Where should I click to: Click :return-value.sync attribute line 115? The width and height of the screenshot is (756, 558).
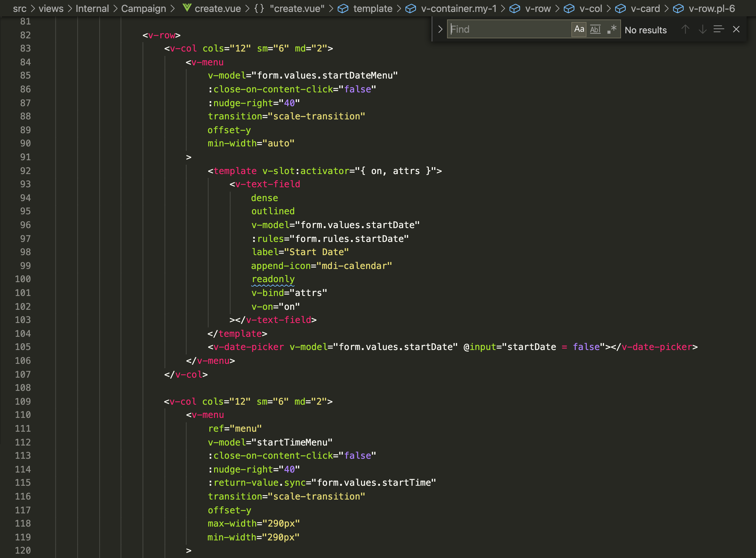pyautogui.click(x=322, y=483)
